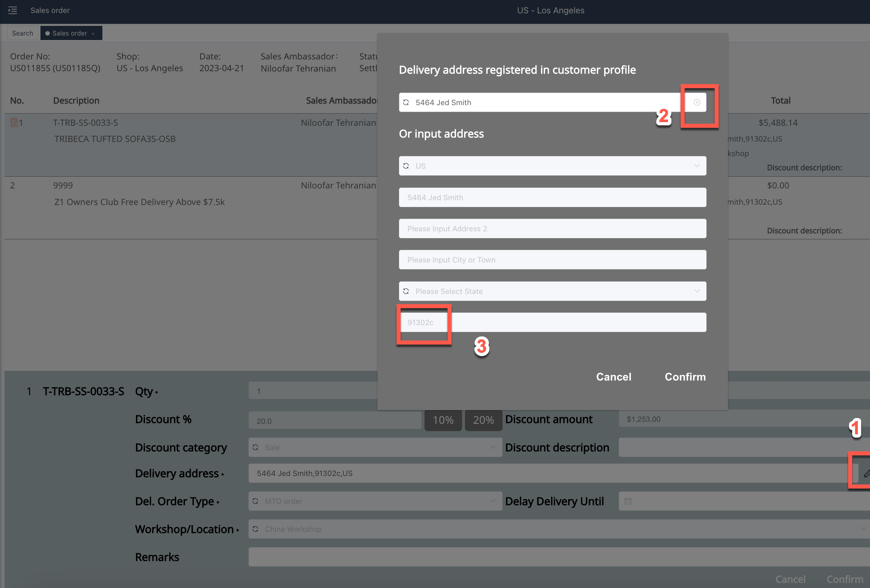Close the Sales order tab
The height and width of the screenshot is (588, 870).
coord(93,34)
